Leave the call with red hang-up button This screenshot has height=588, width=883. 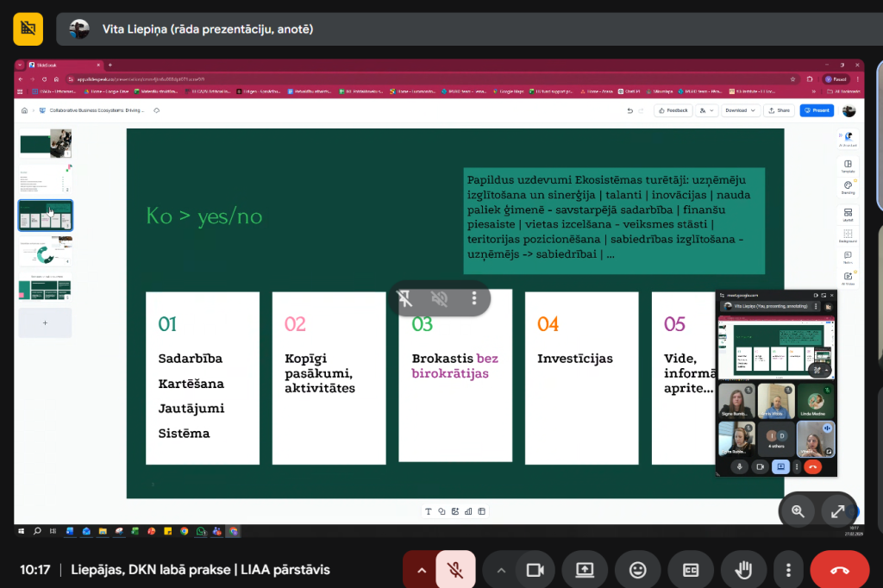[839, 570]
